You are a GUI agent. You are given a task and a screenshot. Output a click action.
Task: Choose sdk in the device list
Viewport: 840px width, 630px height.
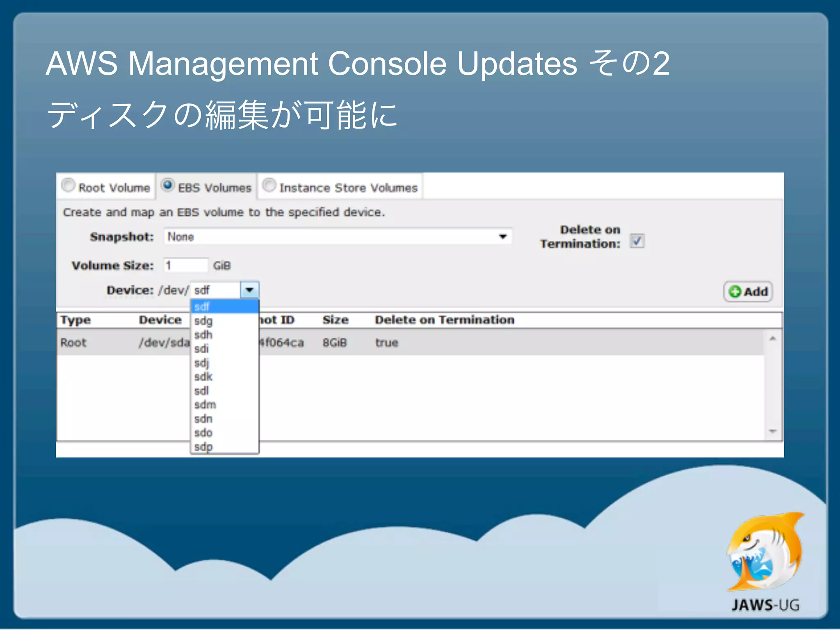click(225, 377)
